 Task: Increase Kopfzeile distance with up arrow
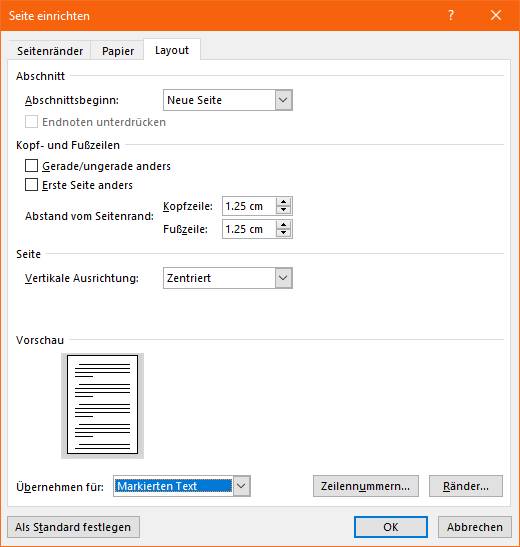click(284, 202)
